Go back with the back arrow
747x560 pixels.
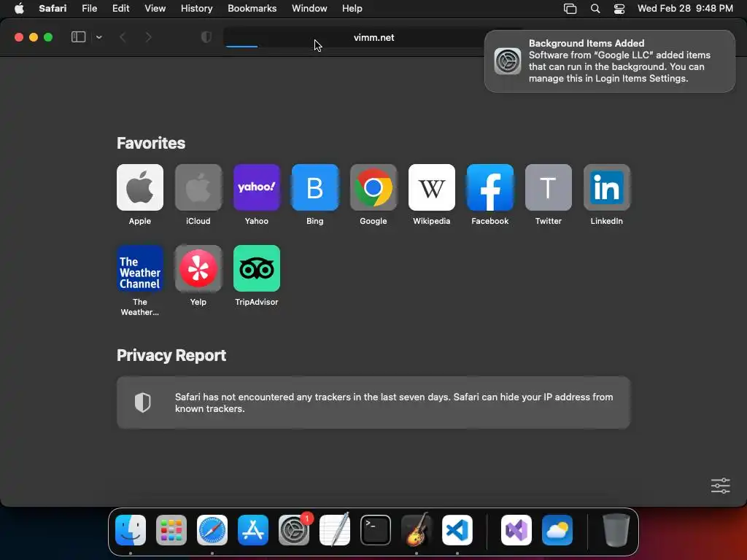pos(123,37)
